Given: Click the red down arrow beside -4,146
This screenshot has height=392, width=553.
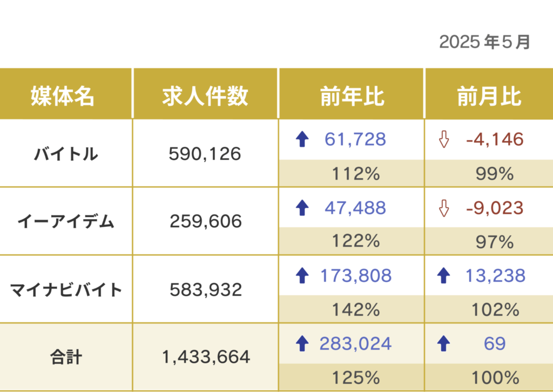Looking at the screenshot, I should [x=444, y=140].
